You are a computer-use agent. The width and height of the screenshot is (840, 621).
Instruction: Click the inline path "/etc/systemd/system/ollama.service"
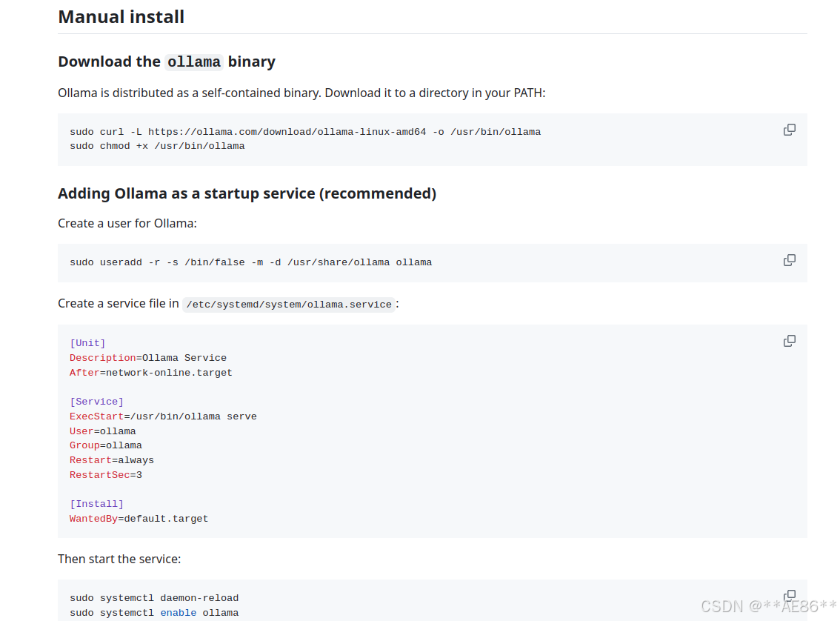[289, 305]
